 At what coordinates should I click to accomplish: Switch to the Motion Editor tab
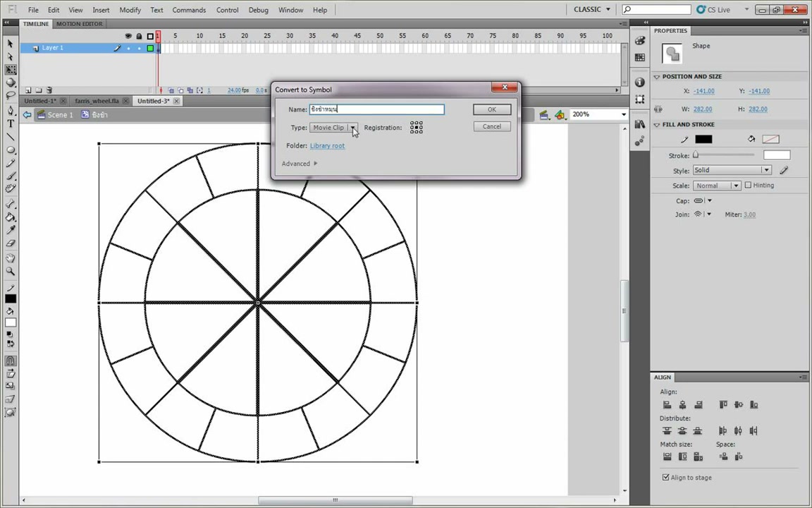click(79, 24)
